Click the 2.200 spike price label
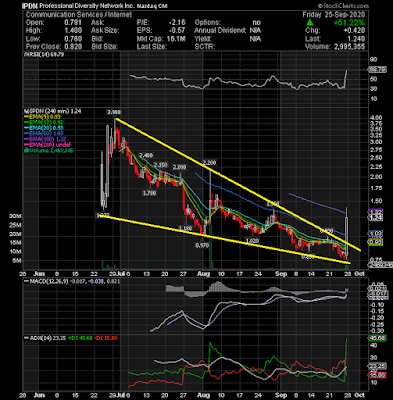 [x=209, y=163]
